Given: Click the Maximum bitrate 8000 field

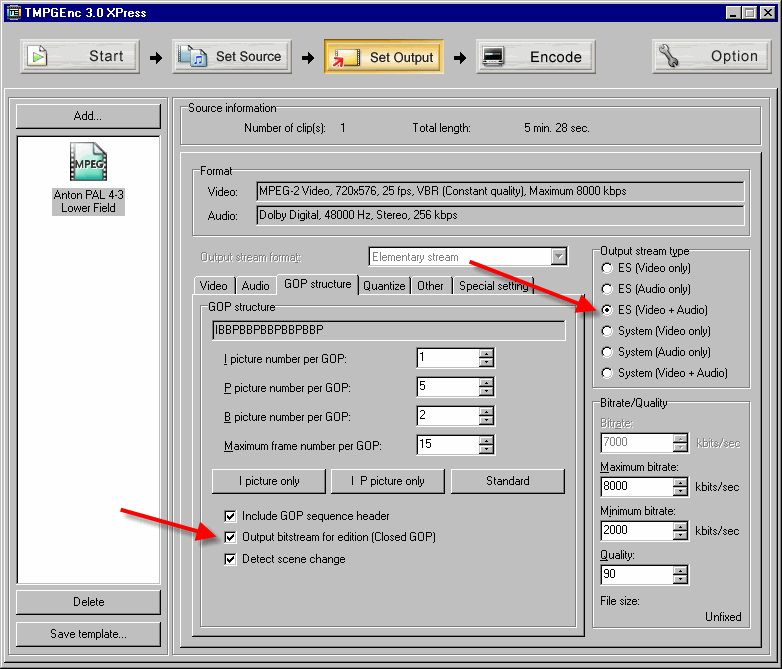Looking at the screenshot, I should point(637,487).
